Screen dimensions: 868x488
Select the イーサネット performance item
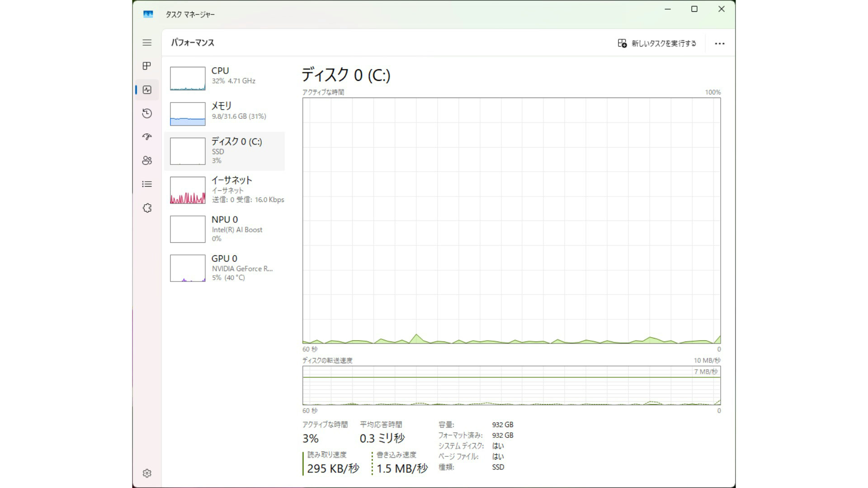(225, 190)
